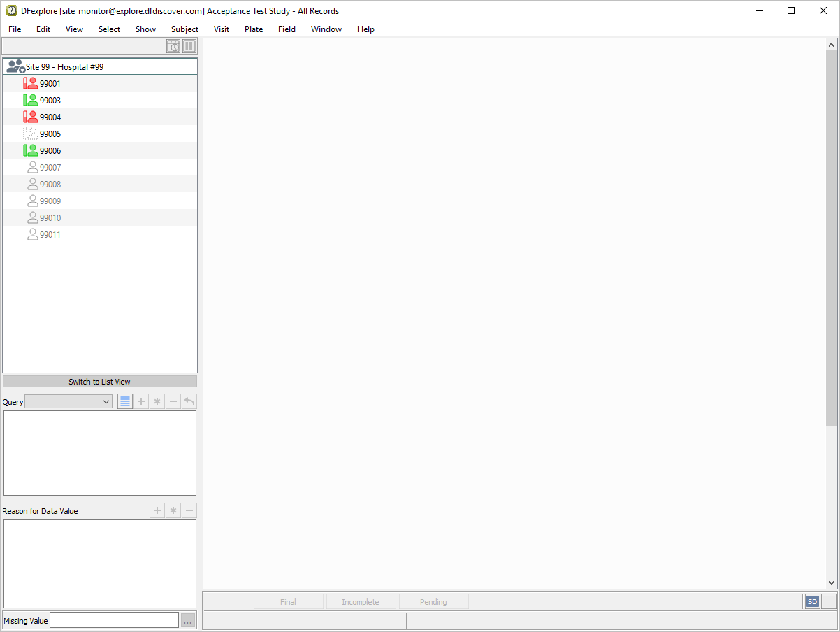The width and height of the screenshot is (840, 632).
Task: Toggle the blank square button beside SD
Action: (828, 601)
